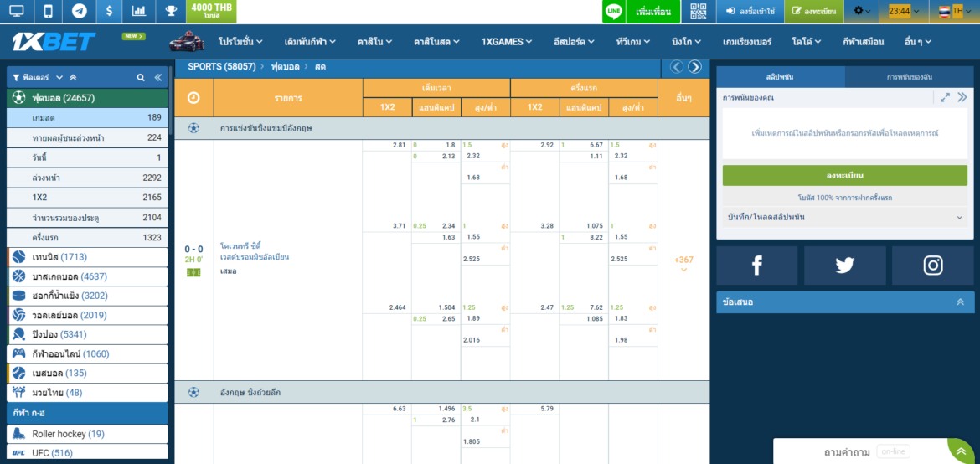The height and width of the screenshot is (464, 980).
Task: Open the คาสิโนสด menu
Action: point(437,42)
